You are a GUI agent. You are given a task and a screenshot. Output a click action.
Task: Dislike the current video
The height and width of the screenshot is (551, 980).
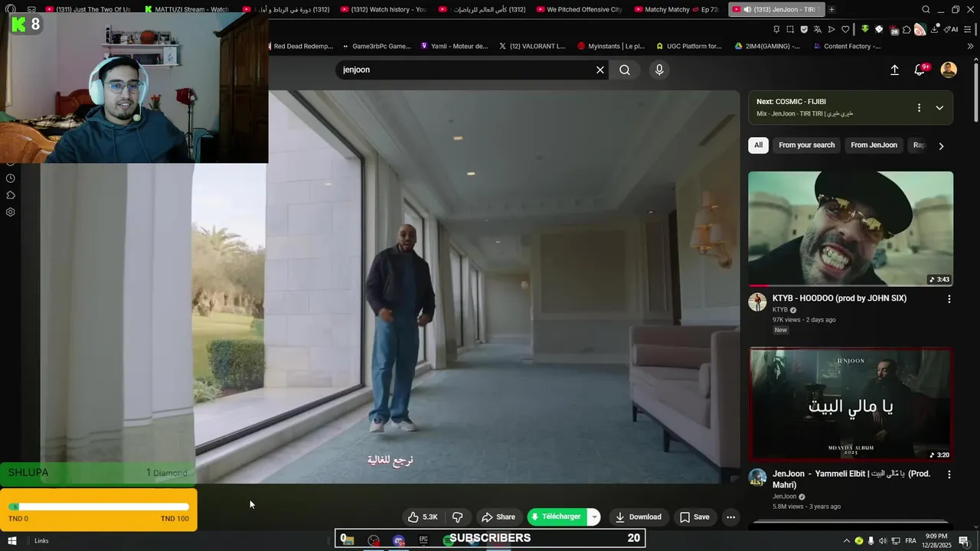point(458,517)
